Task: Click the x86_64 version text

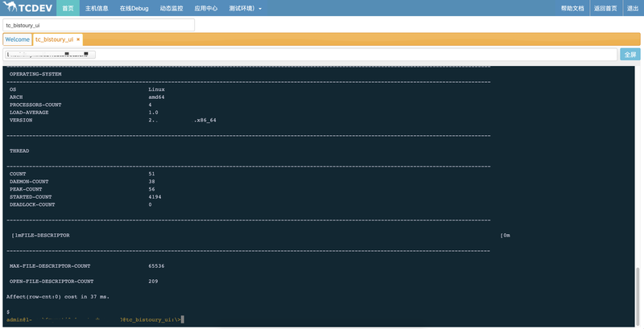Action: (x=205, y=120)
